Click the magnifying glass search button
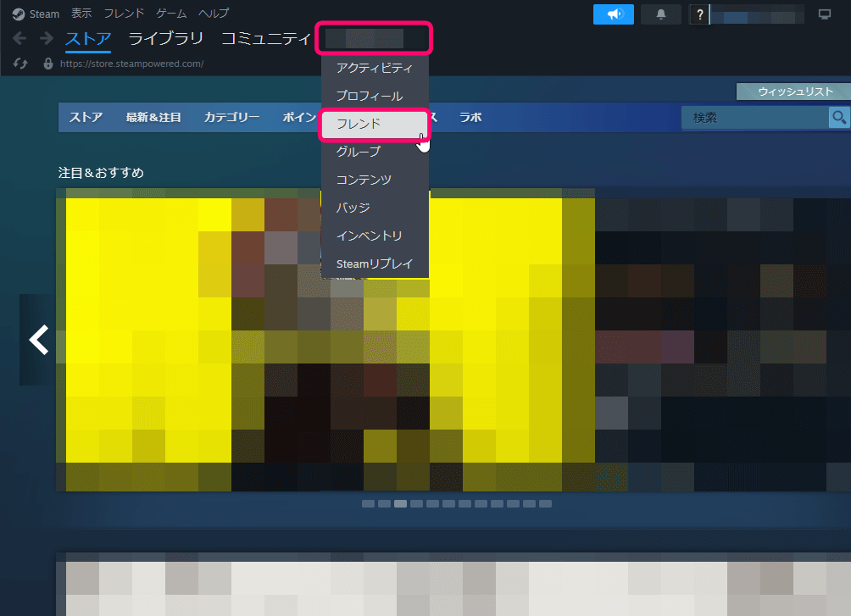The height and width of the screenshot is (616, 851). (x=838, y=118)
